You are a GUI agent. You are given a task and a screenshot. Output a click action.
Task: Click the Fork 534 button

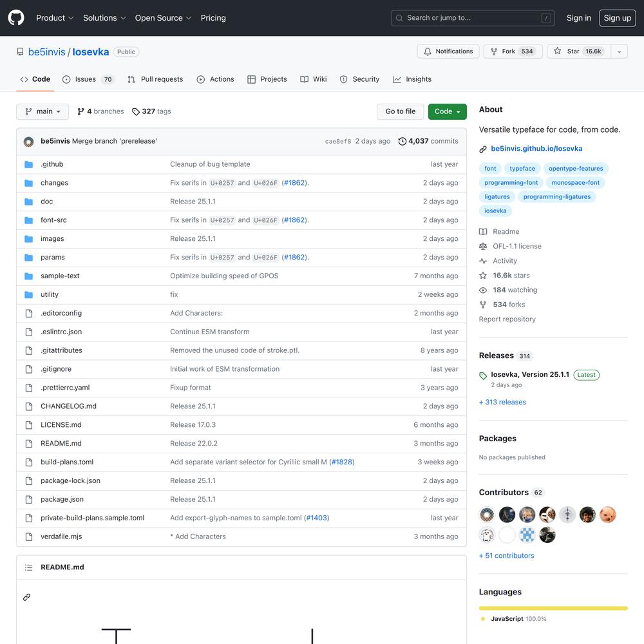[513, 52]
